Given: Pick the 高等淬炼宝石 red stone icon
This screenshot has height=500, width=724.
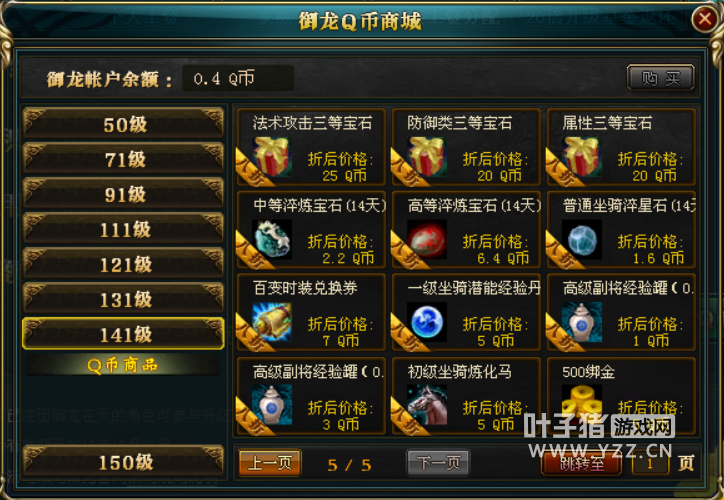Looking at the screenshot, I should pos(427,239).
